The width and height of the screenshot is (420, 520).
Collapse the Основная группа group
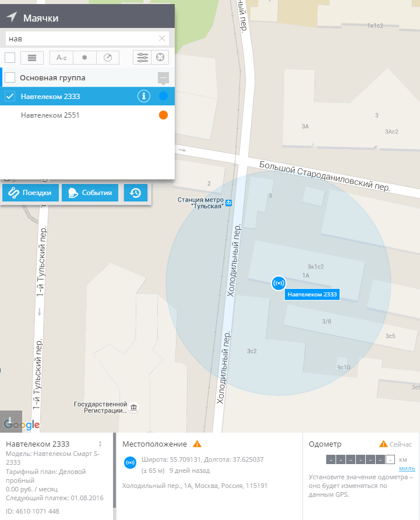tap(164, 78)
